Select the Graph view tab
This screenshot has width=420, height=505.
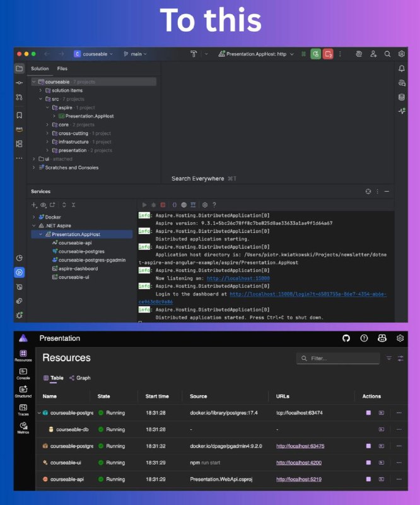[80, 378]
